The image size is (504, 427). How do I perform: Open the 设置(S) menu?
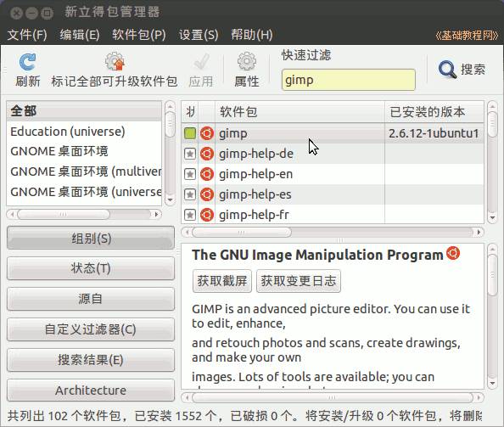199,35
